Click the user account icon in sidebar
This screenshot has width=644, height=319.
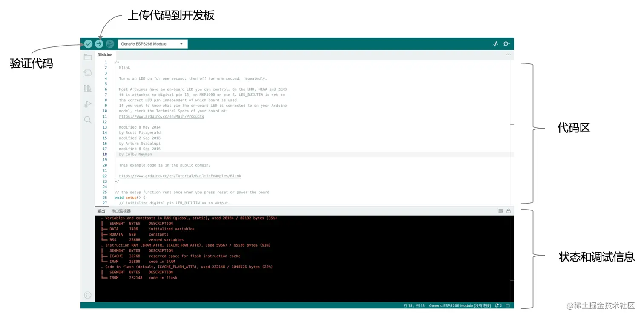[x=88, y=295]
